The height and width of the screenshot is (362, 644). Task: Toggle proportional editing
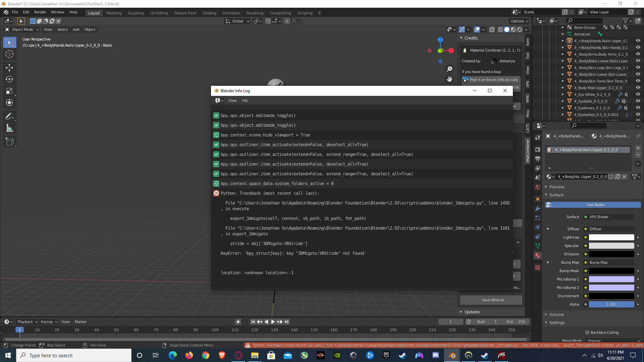coord(287,21)
